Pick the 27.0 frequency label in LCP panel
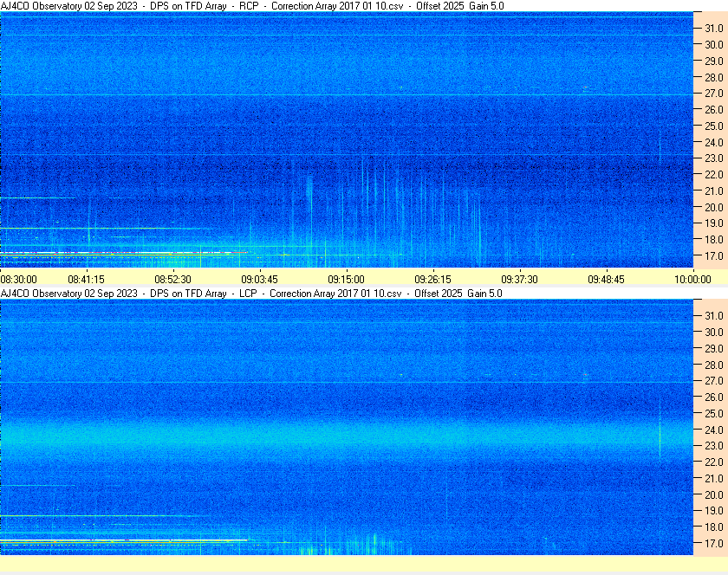The width and height of the screenshot is (728, 575). coord(714,380)
